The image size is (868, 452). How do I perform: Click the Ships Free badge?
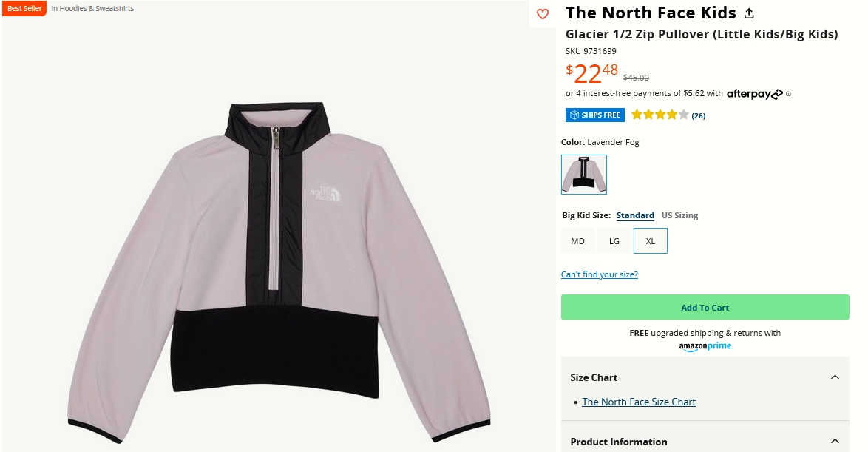[595, 115]
